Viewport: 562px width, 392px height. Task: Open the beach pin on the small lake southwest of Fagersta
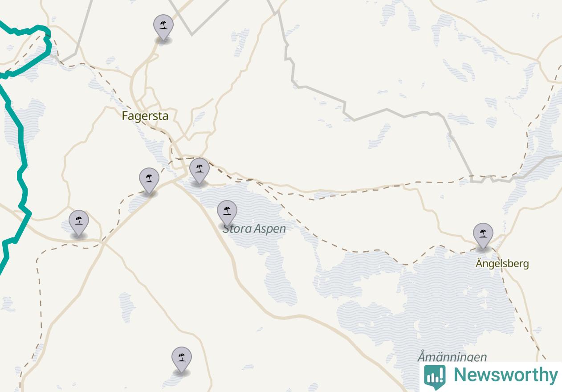coord(149,182)
